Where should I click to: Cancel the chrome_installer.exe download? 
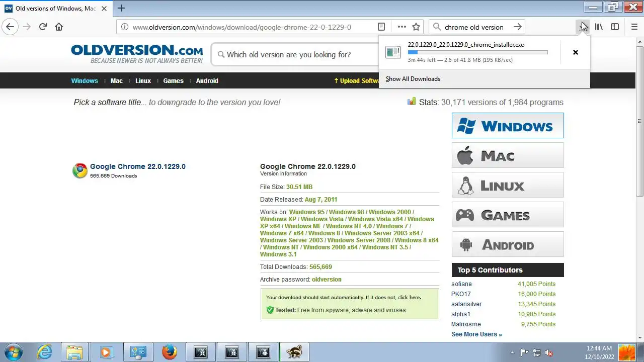point(576,52)
